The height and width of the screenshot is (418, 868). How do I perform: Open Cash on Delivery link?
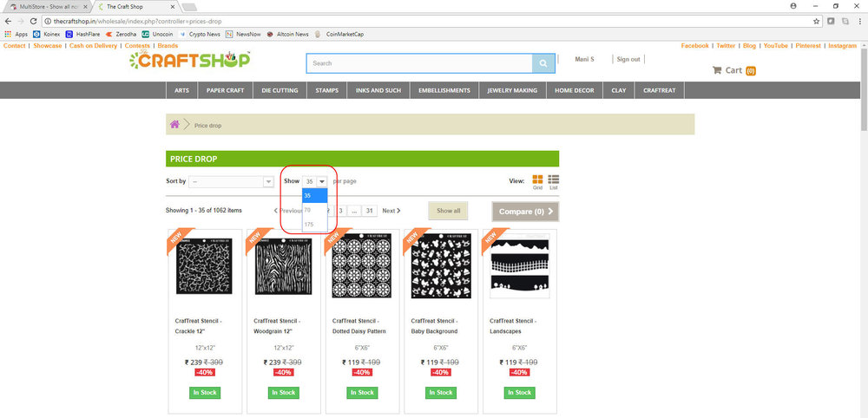click(93, 46)
